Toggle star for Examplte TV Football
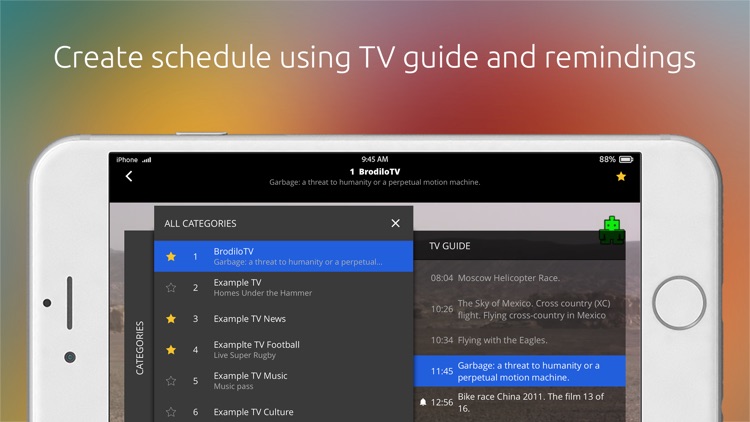 [171, 350]
